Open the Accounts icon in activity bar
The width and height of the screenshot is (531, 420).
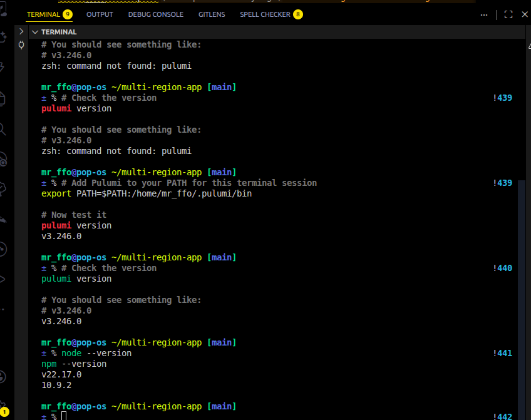[3, 377]
